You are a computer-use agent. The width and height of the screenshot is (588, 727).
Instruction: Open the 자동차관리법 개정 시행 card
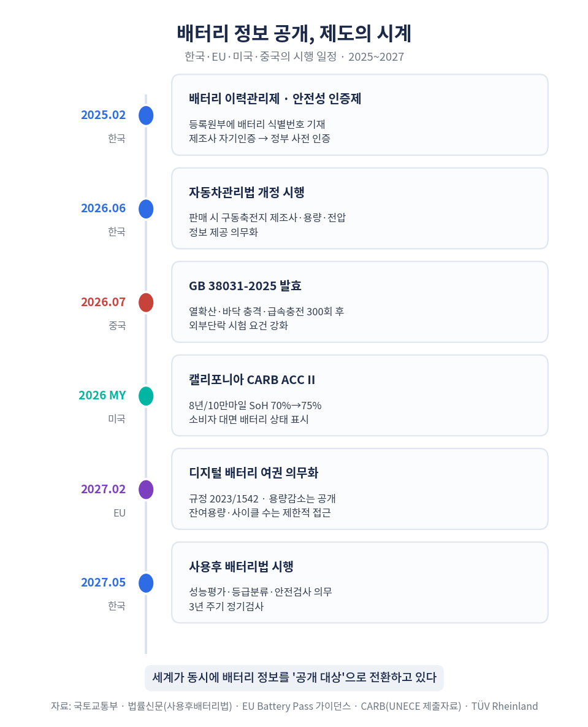[x=359, y=209]
